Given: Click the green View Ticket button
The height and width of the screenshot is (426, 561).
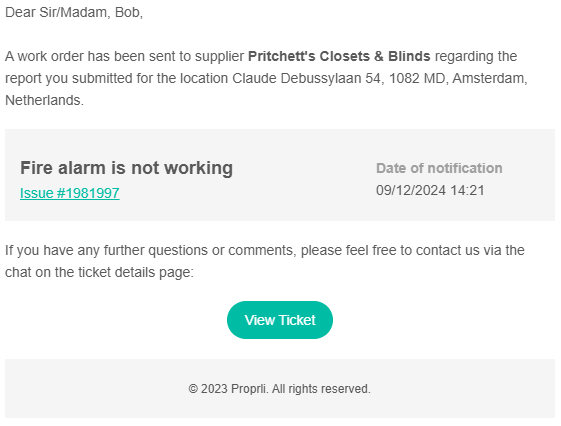Looking at the screenshot, I should (x=280, y=320).
